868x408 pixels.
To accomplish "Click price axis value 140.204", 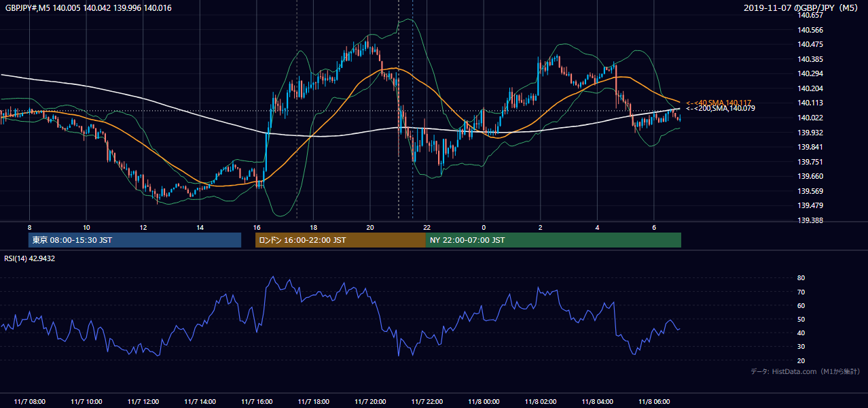I will (810, 88).
